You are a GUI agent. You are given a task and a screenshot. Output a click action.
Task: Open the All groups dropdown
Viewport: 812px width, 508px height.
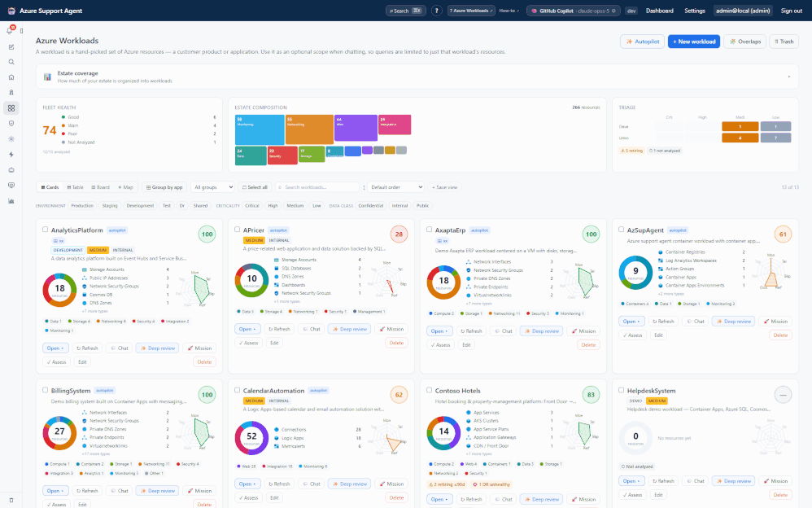(x=213, y=187)
